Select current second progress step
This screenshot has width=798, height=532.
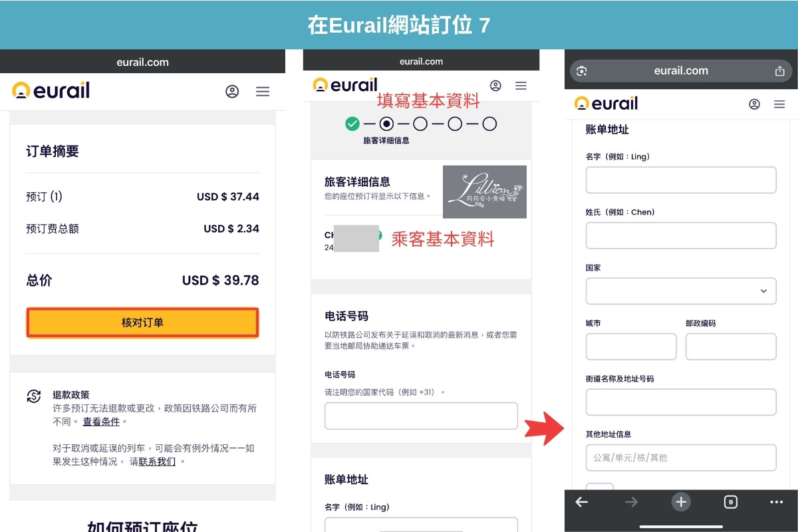click(386, 124)
